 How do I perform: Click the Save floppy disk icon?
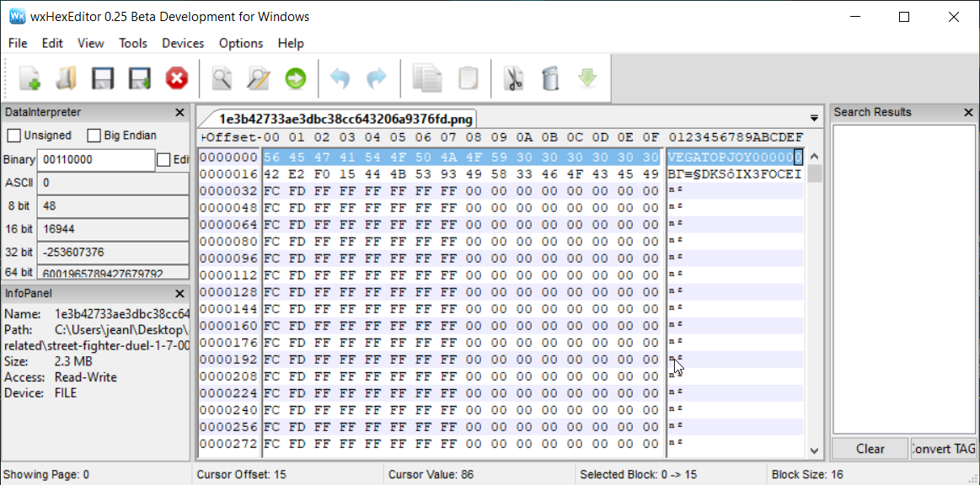[103, 78]
